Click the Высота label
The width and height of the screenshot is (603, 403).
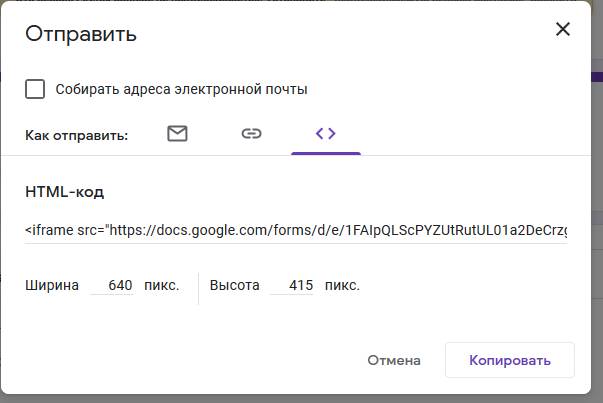coord(234,286)
